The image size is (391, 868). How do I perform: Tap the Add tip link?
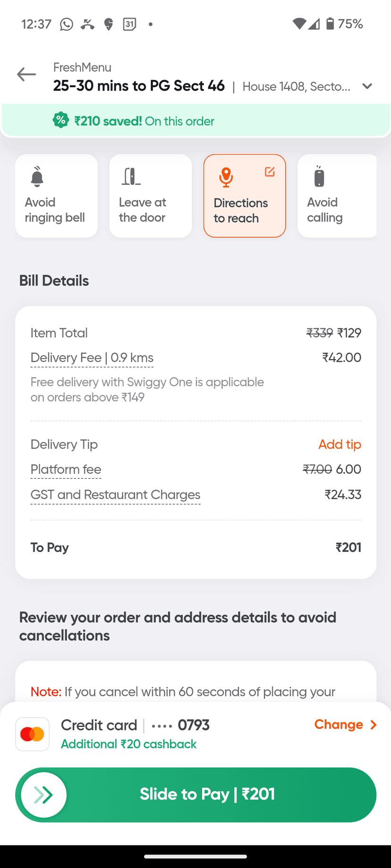[x=340, y=444]
